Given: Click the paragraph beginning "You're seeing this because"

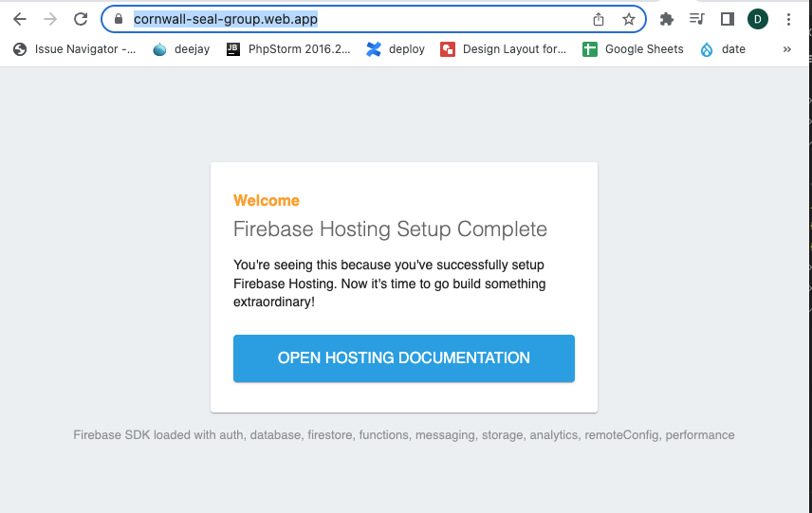Looking at the screenshot, I should 390,284.
